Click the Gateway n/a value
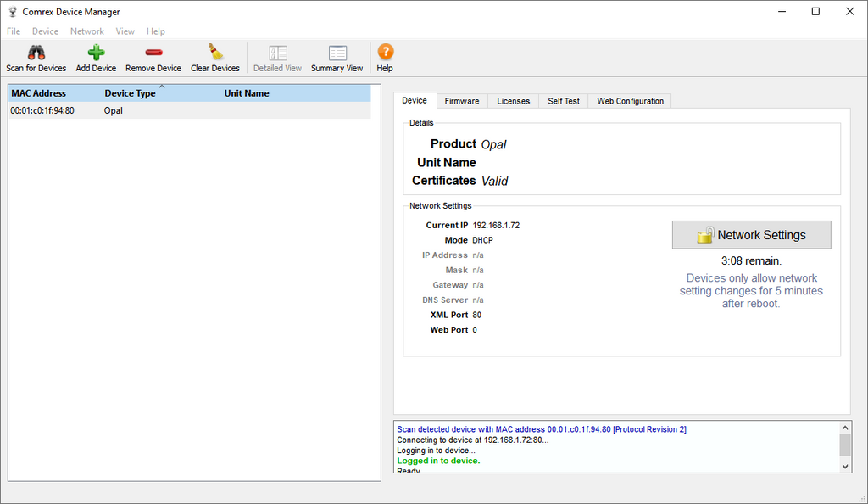Viewport: 868px width, 504px height. (478, 285)
